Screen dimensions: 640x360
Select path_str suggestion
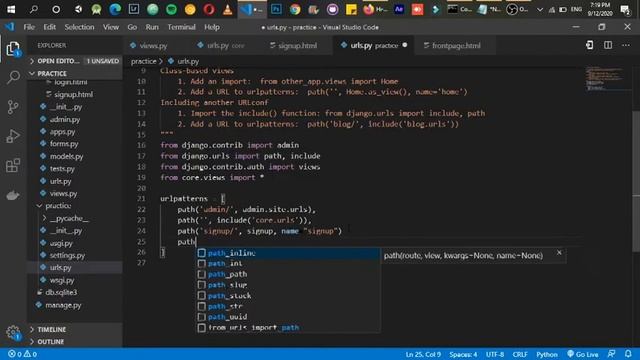click(288, 306)
